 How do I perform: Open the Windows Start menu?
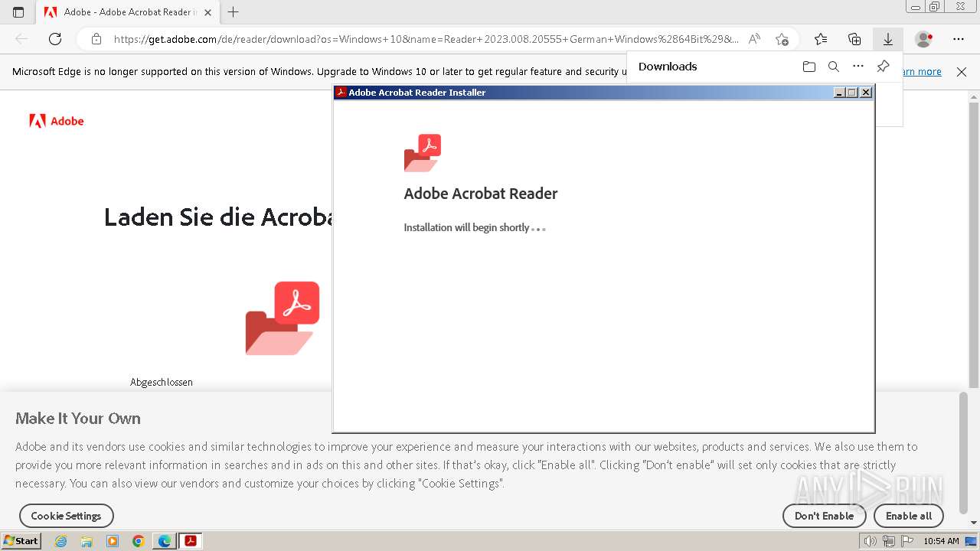21,541
